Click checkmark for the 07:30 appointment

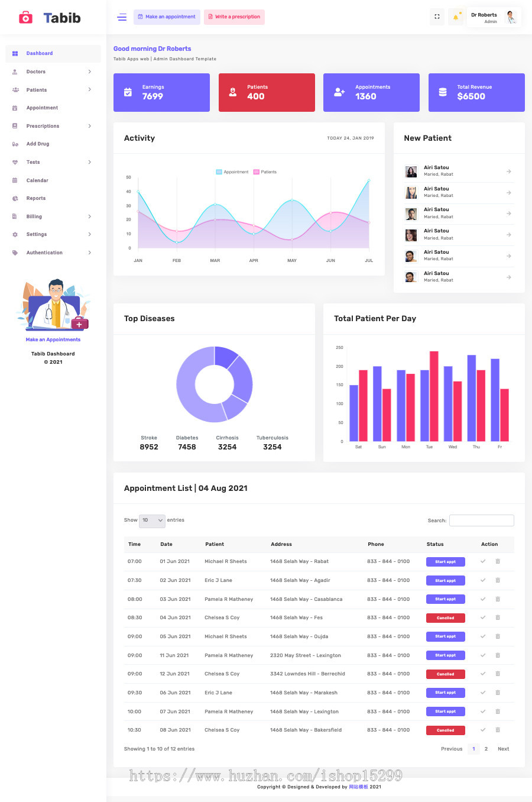click(x=483, y=580)
